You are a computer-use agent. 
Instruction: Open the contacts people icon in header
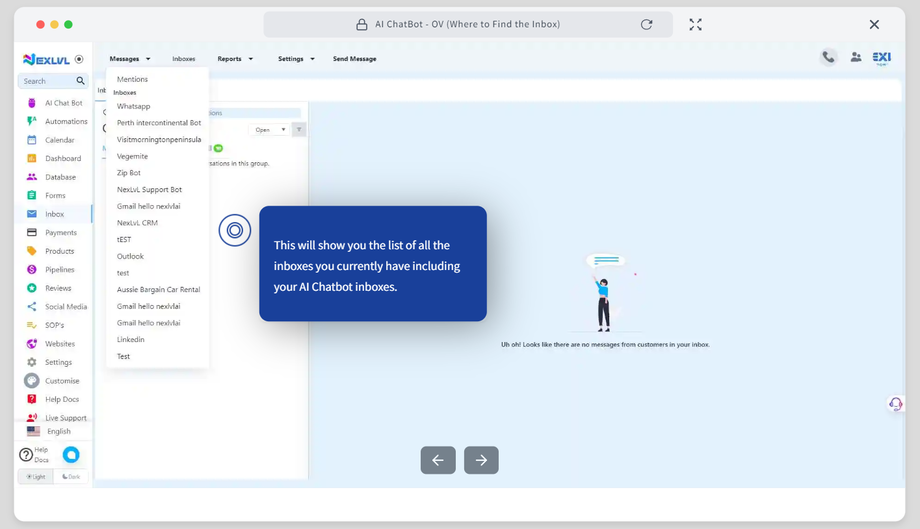click(856, 57)
